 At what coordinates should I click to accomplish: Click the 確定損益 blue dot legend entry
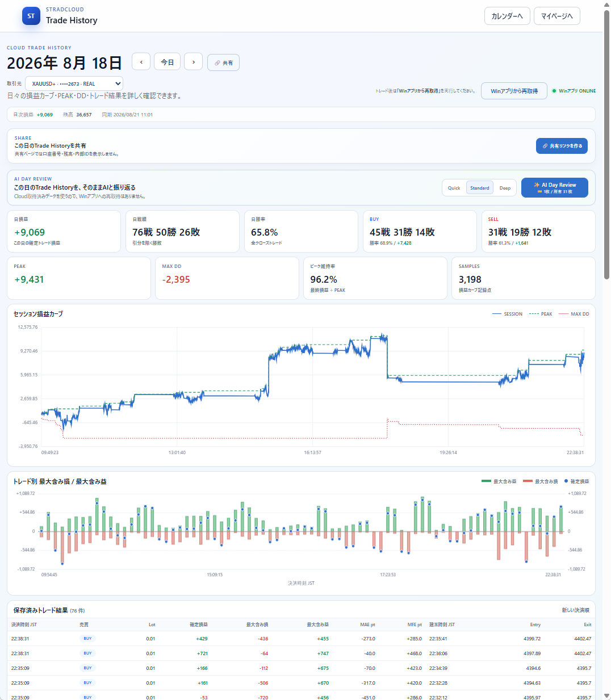[577, 481]
